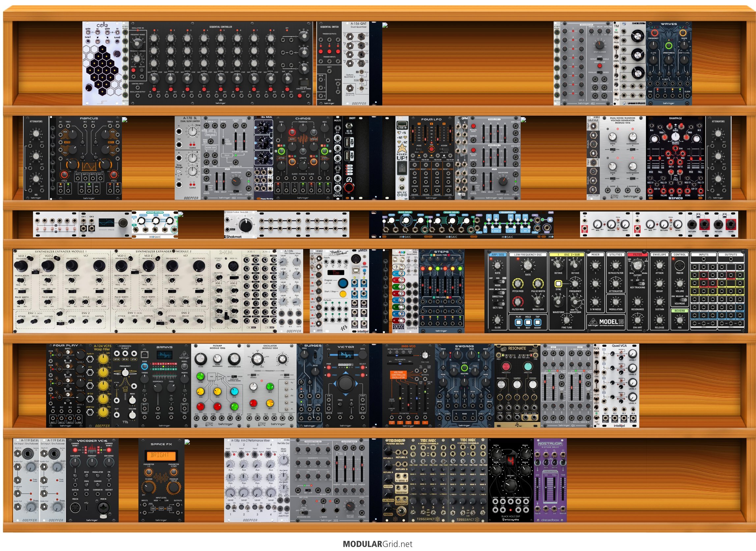756x551 pixels.
Task: Click the yellow Start/Stop button on Pamela's Workout
Action: click(342, 294)
